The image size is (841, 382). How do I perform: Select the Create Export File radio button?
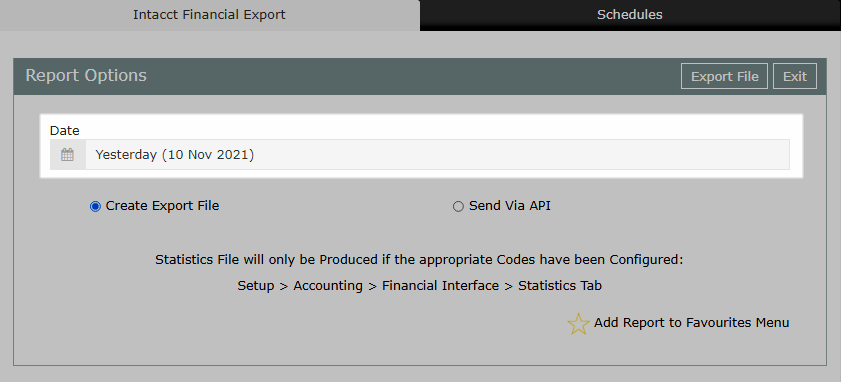pos(95,207)
